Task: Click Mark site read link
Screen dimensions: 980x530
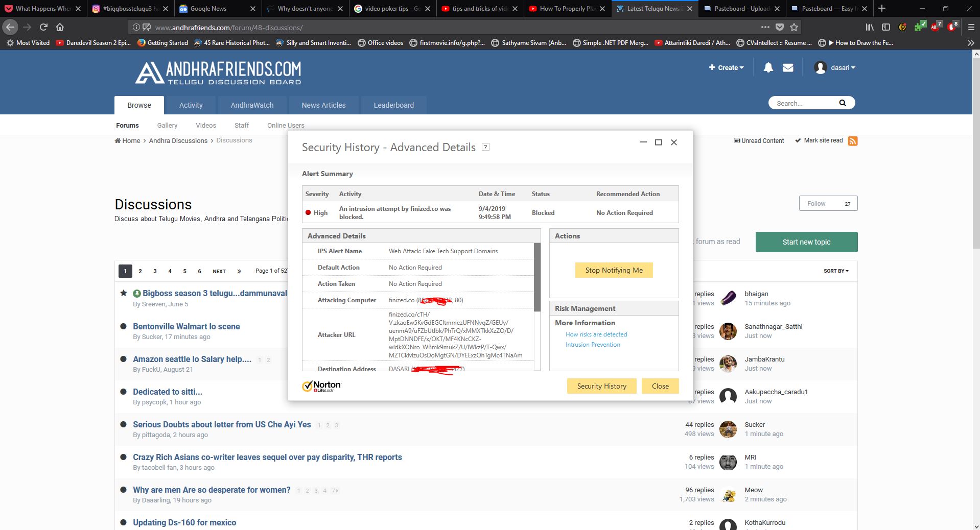Action: point(819,140)
